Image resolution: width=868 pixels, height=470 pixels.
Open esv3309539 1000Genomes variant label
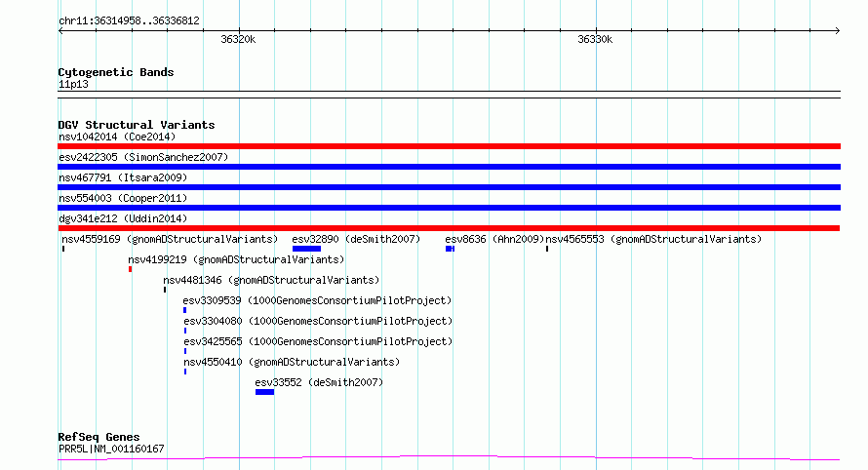click(x=318, y=300)
